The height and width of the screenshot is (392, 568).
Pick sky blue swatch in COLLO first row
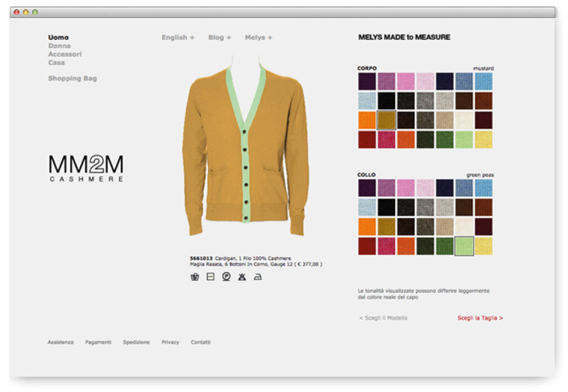(x=483, y=187)
